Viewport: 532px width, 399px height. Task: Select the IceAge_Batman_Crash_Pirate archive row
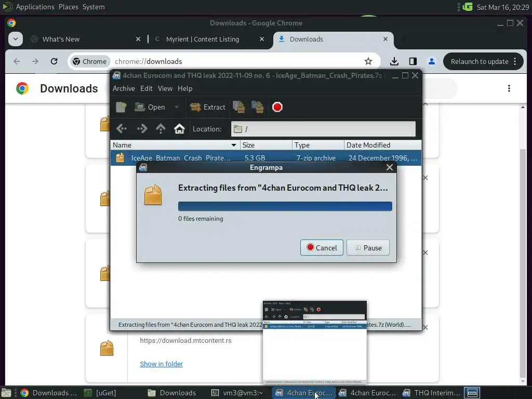(266, 158)
